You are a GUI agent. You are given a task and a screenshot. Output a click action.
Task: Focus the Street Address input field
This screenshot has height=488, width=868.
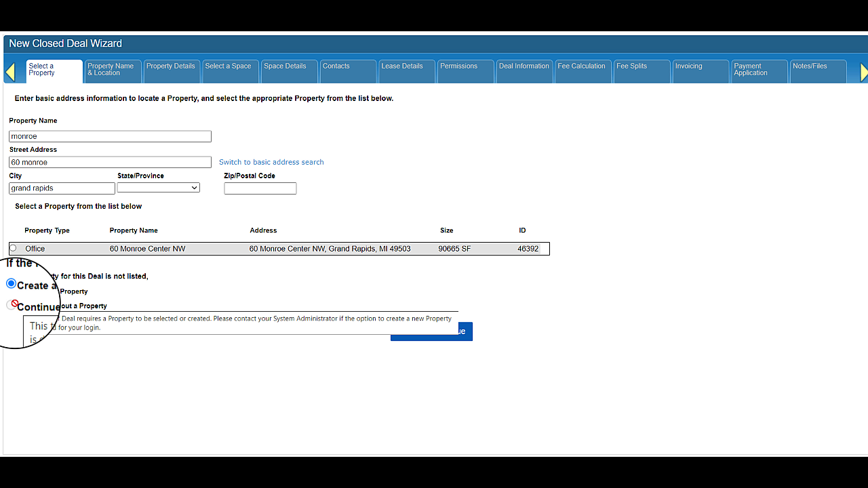click(110, 163)
